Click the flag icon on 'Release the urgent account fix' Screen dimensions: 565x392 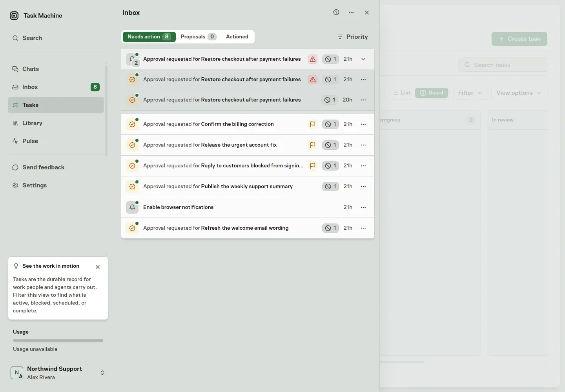pos(313,145)
